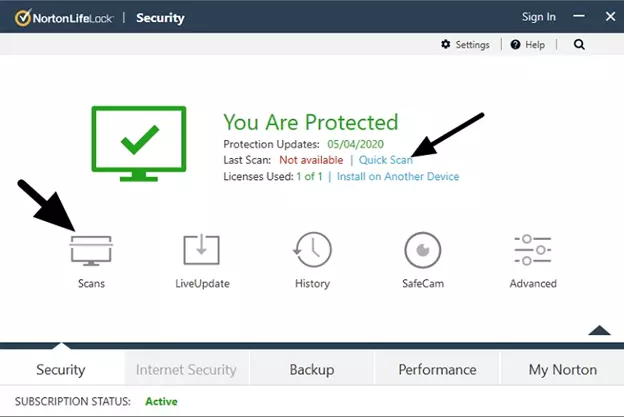This screenshot has height=417, width=624.
Task: Open the My Norton tab
Action: 562,369
